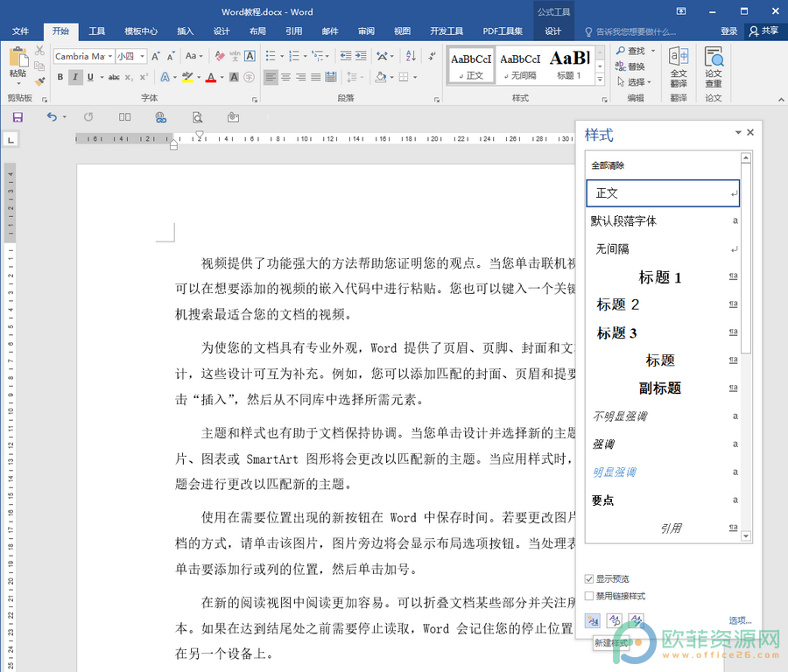This screenshot has height=672, width=788.
Task: Align text right
Action: (x=301, y=77)
